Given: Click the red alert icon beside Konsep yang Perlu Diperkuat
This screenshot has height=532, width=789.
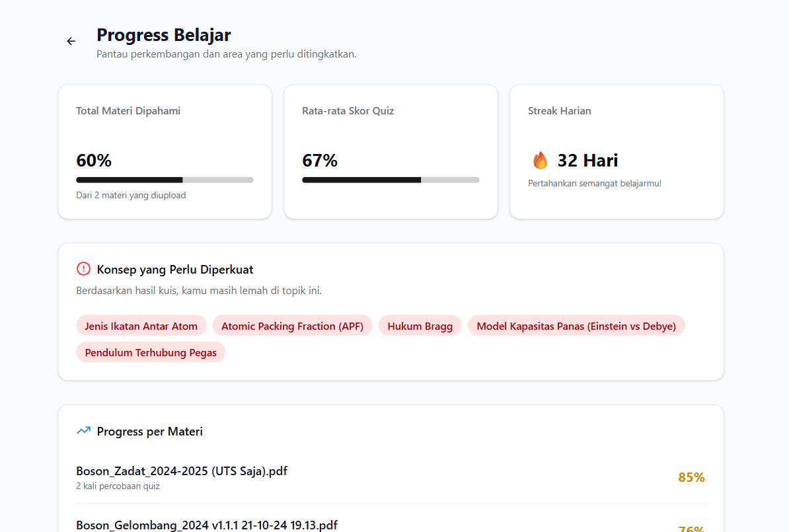Looking at the screenshot, I should [83, 269].
